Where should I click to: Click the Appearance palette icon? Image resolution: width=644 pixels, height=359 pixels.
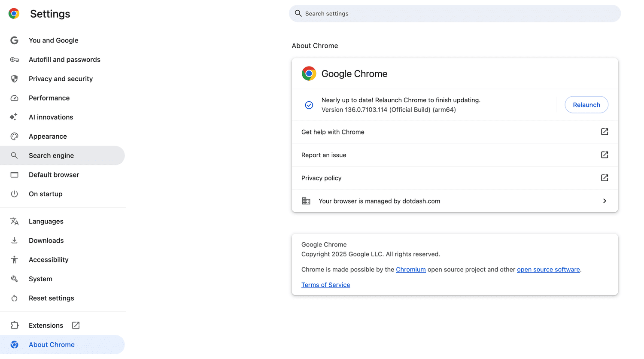coord(14,137)
